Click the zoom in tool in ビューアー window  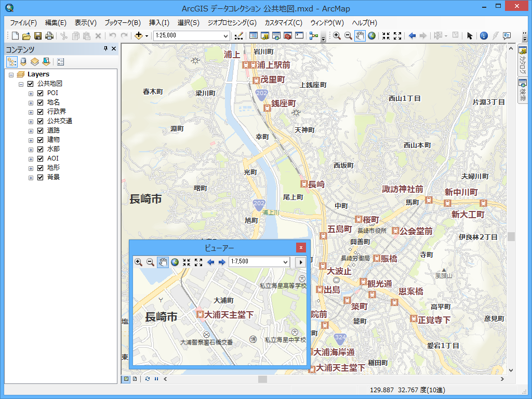[x=138, y=262]
